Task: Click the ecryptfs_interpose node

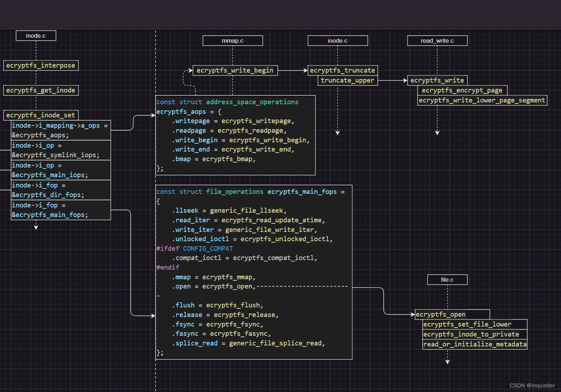Action: click(41, 65)
